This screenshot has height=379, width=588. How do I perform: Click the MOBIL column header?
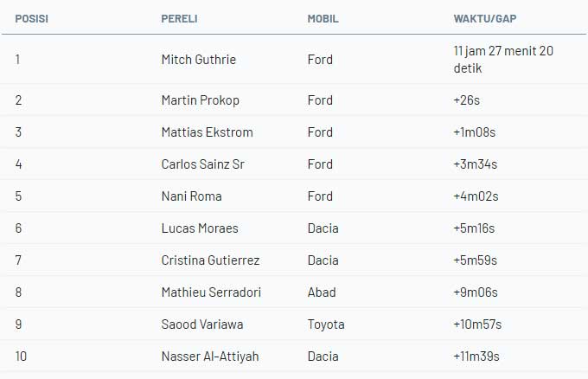(x=323, y=18)
